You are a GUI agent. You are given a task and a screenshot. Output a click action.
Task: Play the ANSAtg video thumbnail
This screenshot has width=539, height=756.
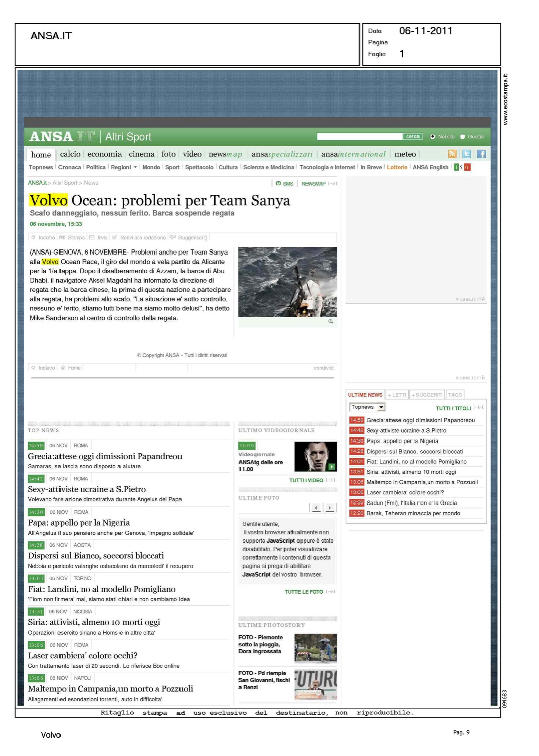[315, 456]
